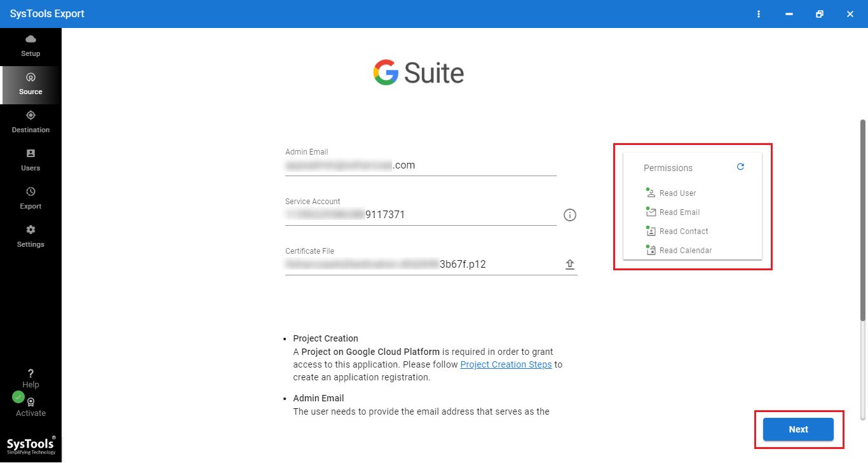Click the Read Email label
This screenshot has width=868, height=463.
(x=679, y=212)
